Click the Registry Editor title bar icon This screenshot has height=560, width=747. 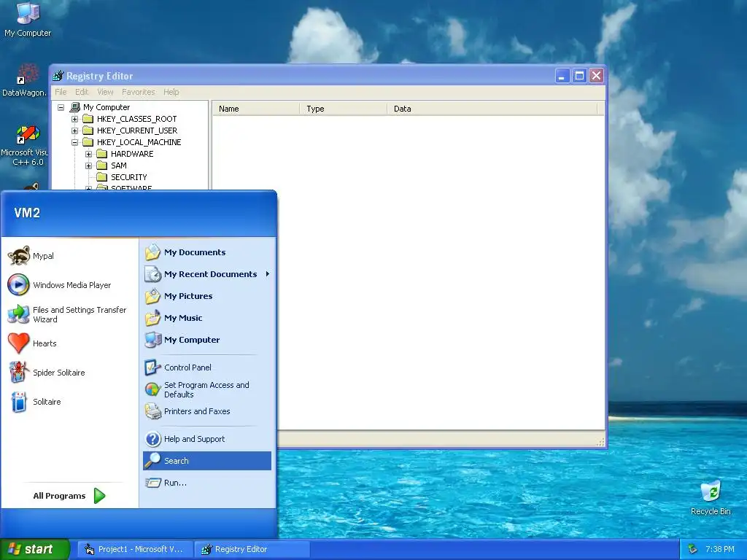pos(58,76)
